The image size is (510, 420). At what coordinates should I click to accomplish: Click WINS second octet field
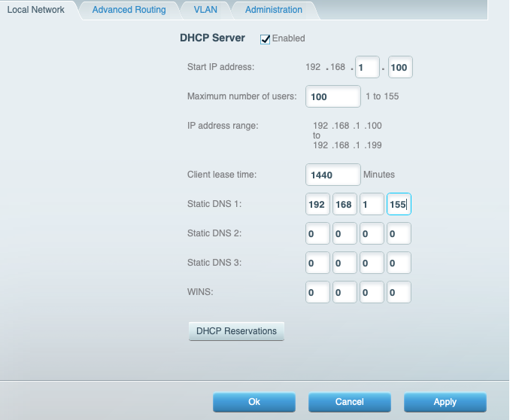point(345,292)
